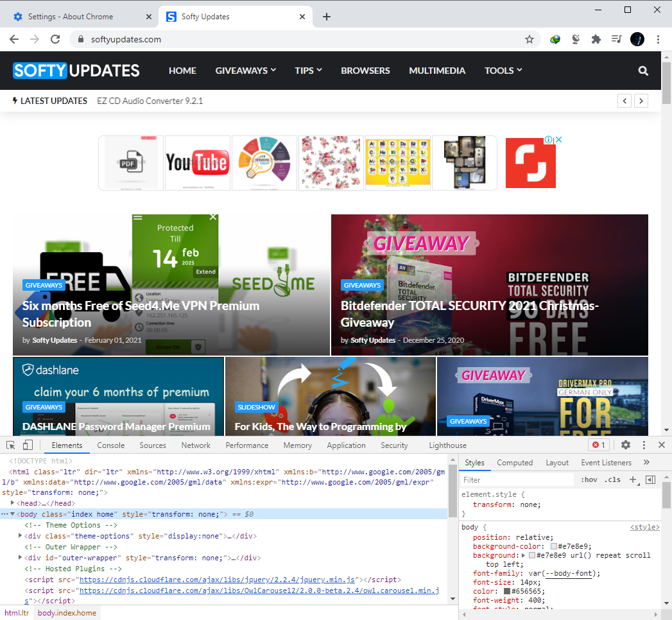
Task: Click the globe extension icon in toolbar
Action: 555,39
